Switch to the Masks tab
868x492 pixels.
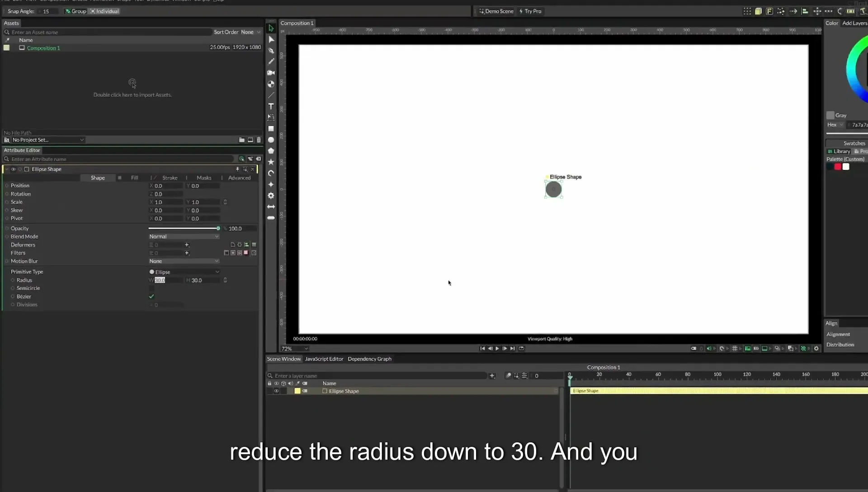204,178
